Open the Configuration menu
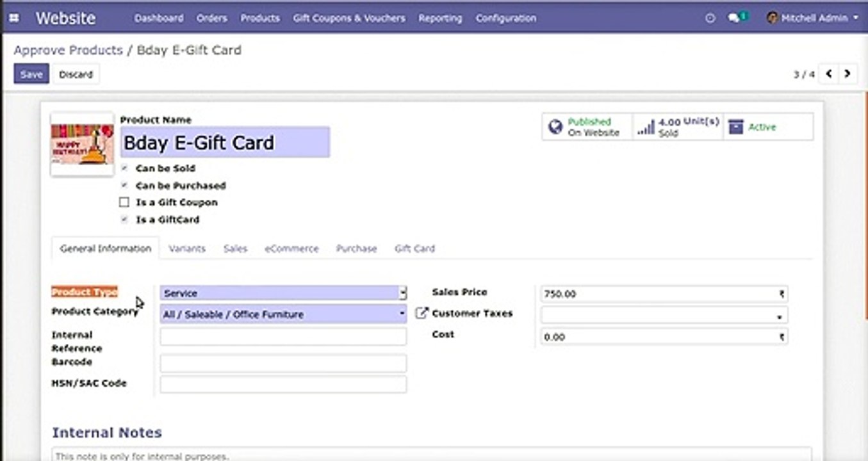 (x=506, y=19)
